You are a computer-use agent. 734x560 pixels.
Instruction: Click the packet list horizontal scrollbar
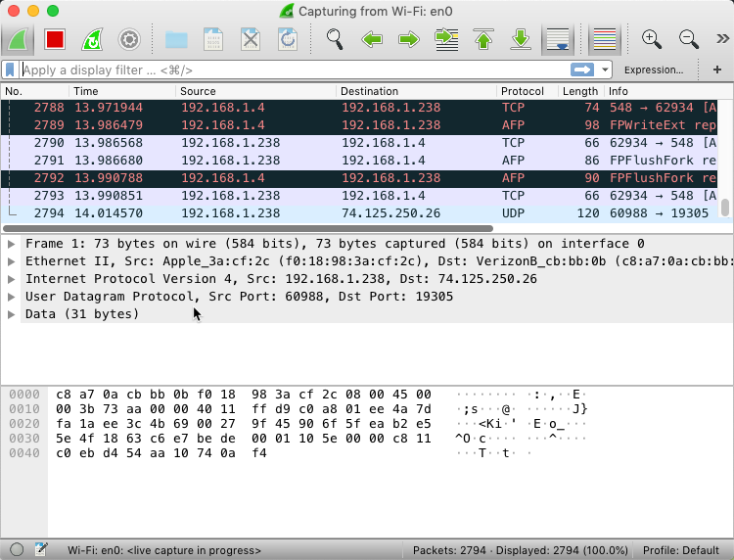(249, 228)
